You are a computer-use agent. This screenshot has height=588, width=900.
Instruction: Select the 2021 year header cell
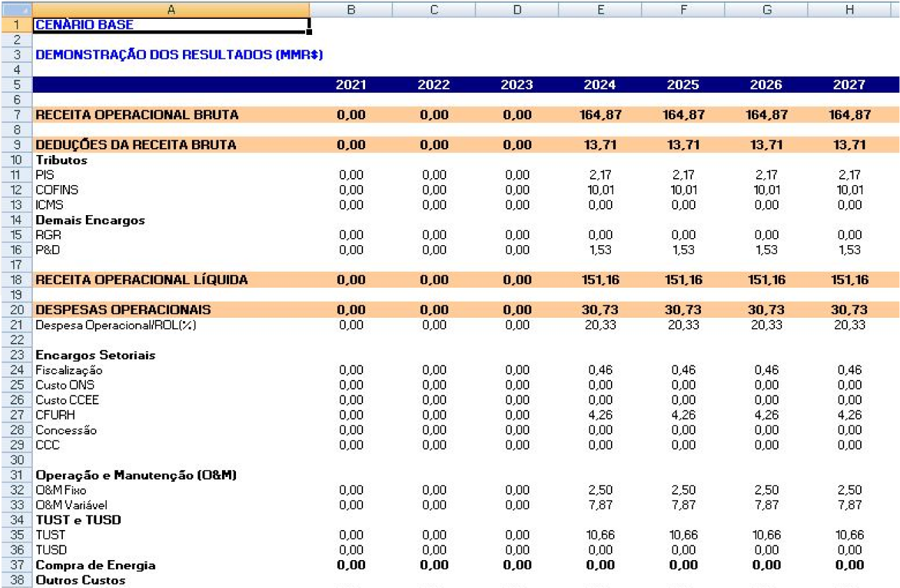(351, 85)
